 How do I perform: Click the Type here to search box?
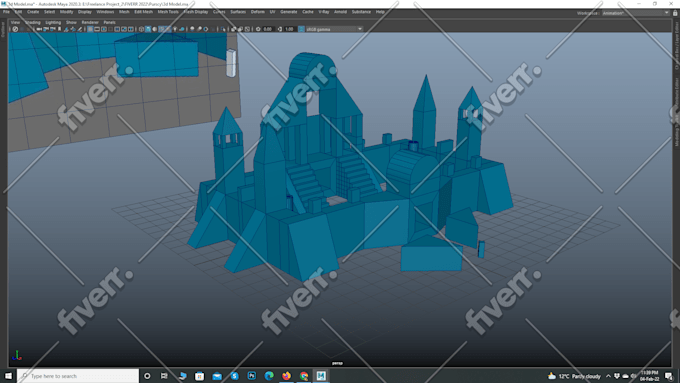click(x=78, y=376)
